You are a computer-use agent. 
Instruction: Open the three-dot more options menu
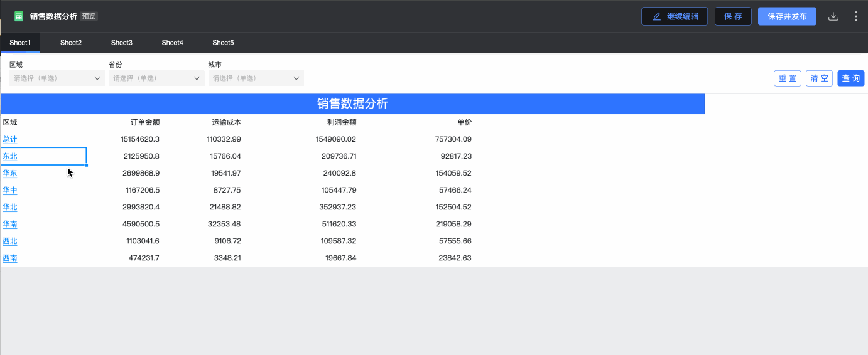click(856, 16)
